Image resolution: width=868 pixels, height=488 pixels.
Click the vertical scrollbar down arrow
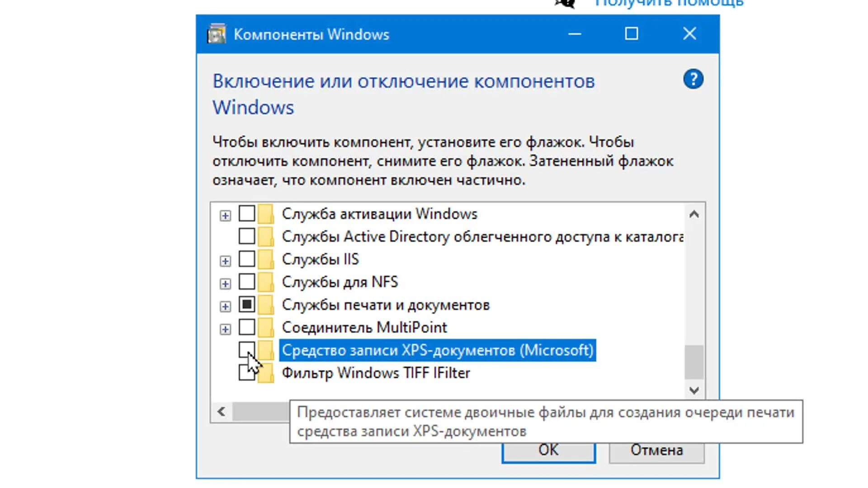(694, 390)
